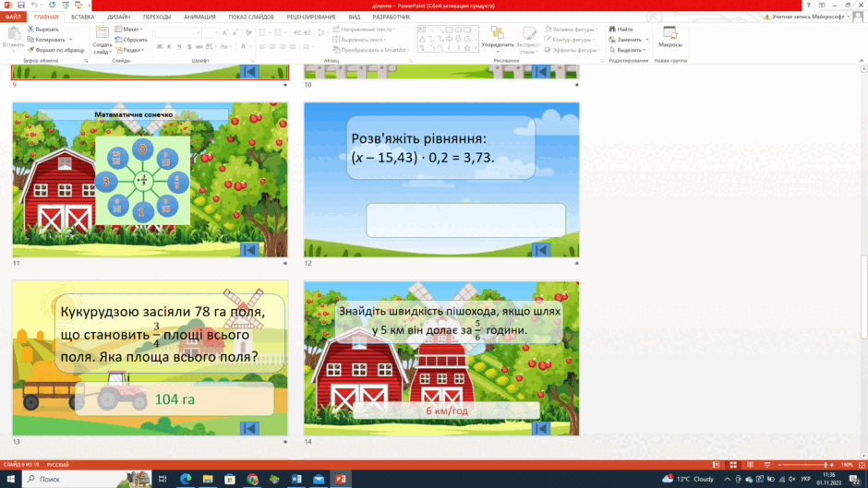Switch to the ПОКАЗ СЛАЙДОВ tab
Viewport: 868px width, 488px height.
pos(251,18)
